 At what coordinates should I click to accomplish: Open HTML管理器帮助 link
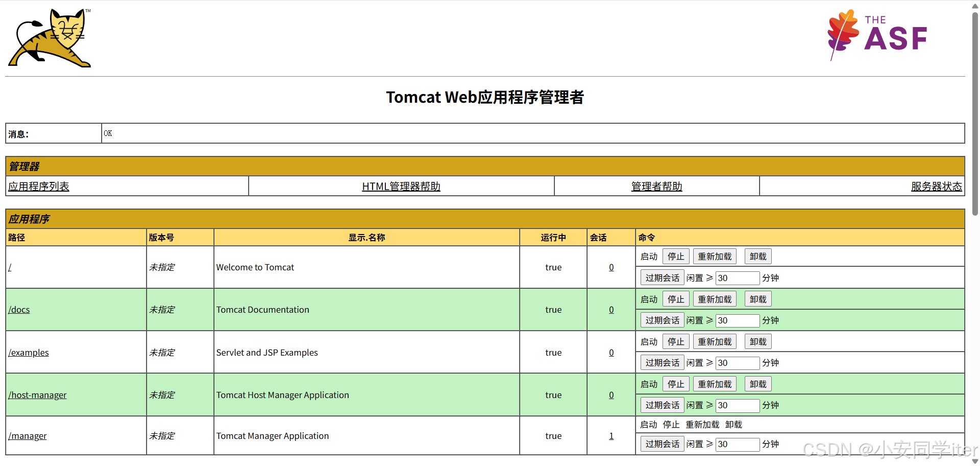[401, 187]
